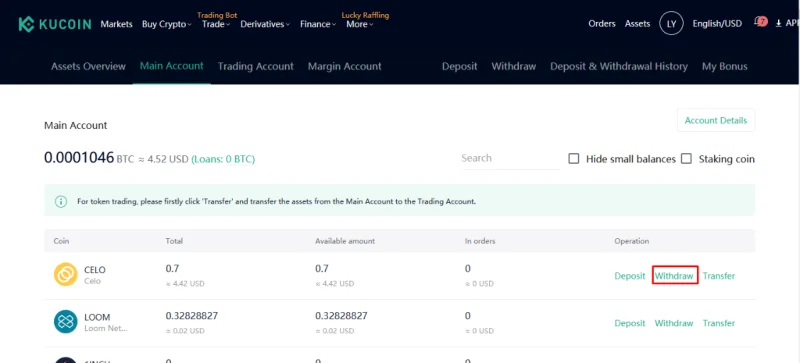
Task: Click the Total column header
Action: 174,241
